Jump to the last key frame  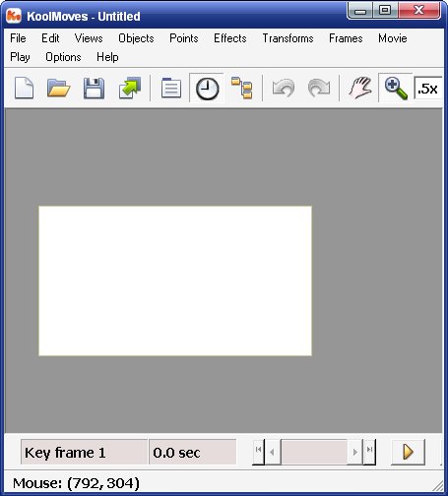(370, 452)
